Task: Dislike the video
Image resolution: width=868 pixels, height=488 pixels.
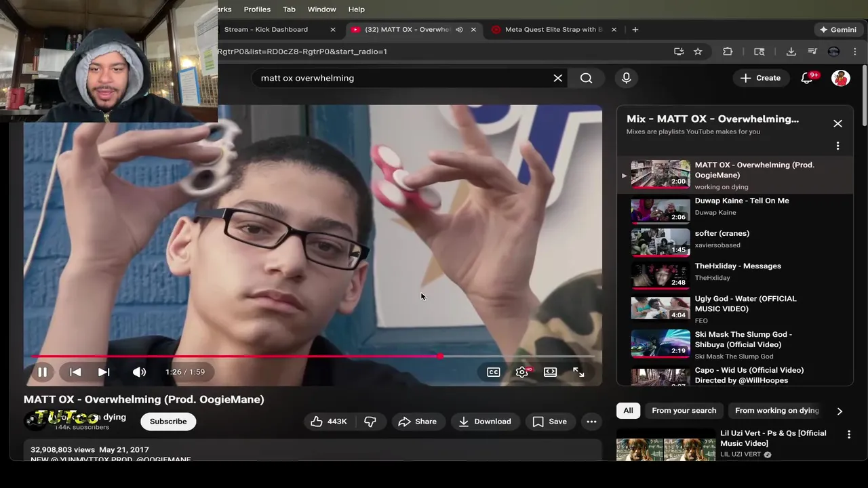Action: tap(370, 422)
